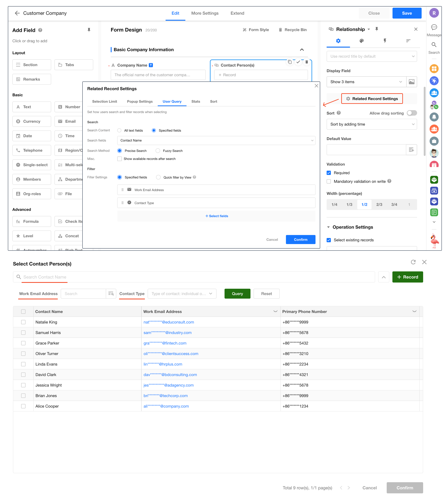Toggle Allow drag sorting switch
The image size is (448, 502).
[412, 113]
